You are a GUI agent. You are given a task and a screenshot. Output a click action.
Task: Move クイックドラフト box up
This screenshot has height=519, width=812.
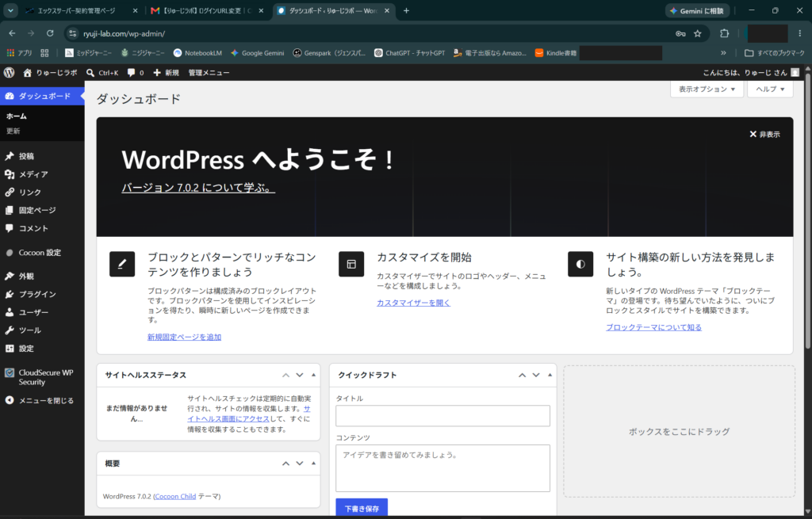pyautogui.click(x=522, y=375)
